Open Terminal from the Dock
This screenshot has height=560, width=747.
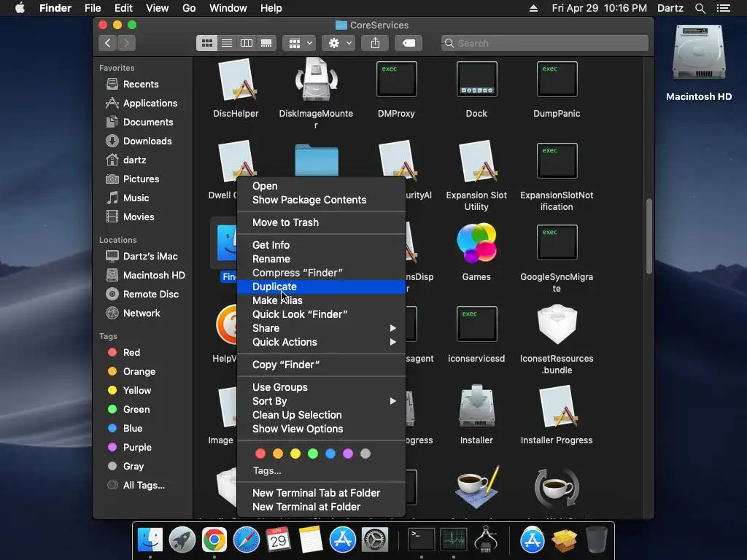(x=421, y=540)
